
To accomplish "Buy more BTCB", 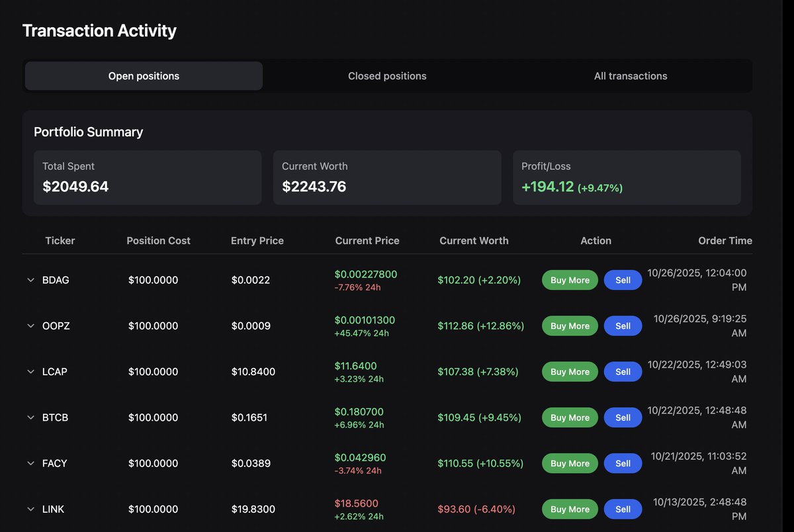I will [570, 418].
